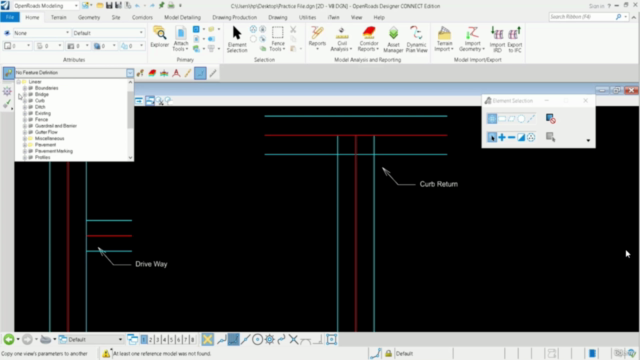Expand the Pavement Marking tree node
The height and width of the screenshot is (360, 640).
24,151
